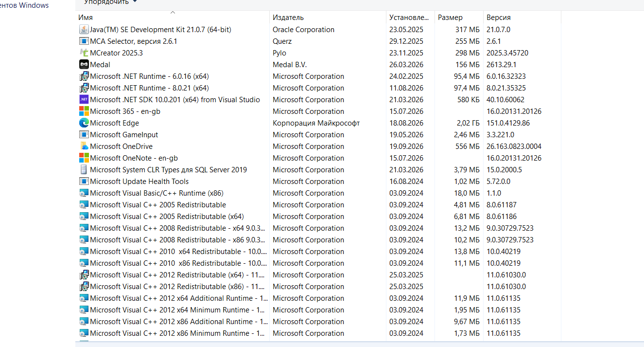Click the size value 317 МБ
644x347 pixels.
pyautogui.click(x=468, y=30)
